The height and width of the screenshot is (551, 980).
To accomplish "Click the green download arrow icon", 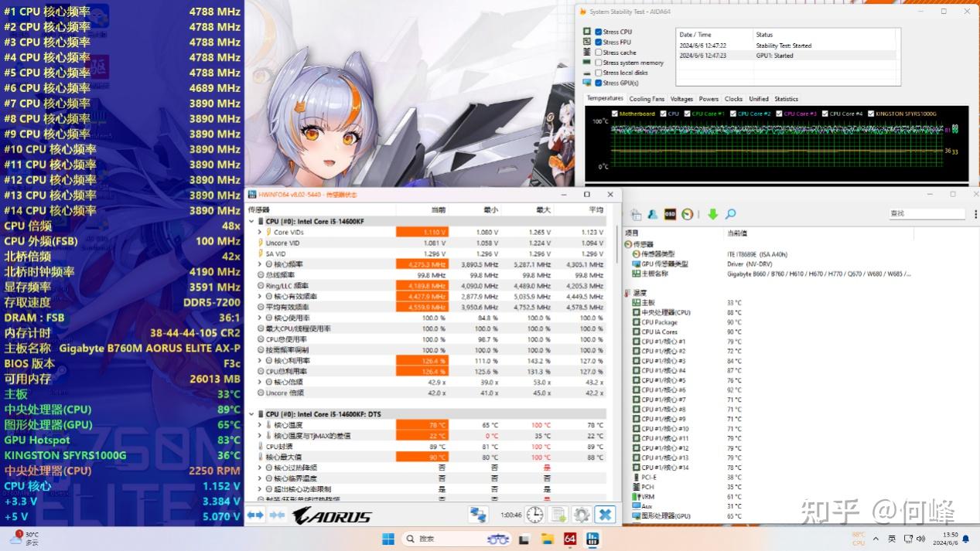I will (x=712, y=214).
